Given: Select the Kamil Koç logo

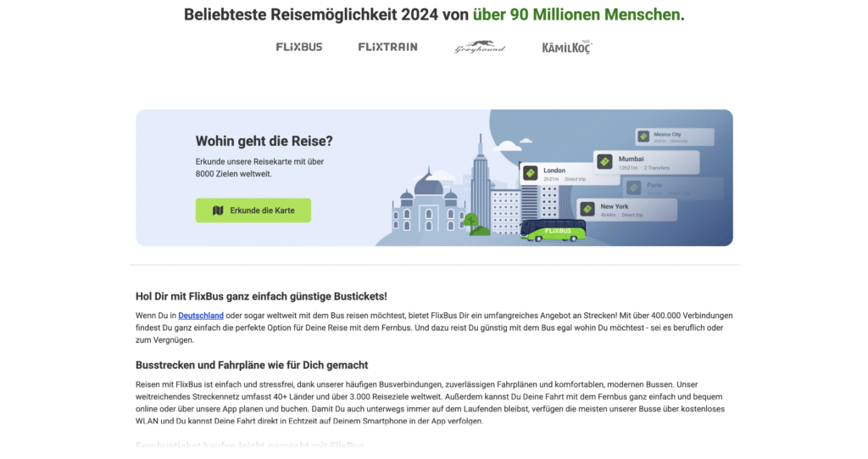Looking at the screenshot, I should pos(567,47).
